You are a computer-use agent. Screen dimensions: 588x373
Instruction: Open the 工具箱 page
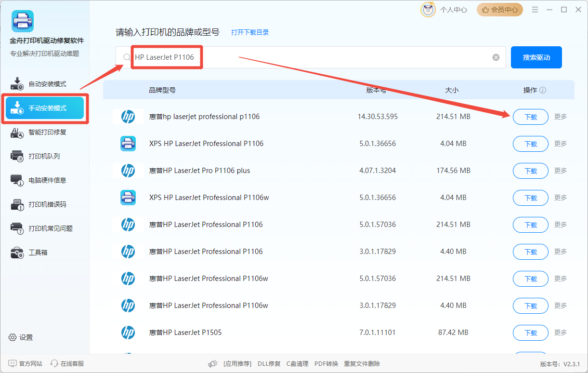(45, 253)
